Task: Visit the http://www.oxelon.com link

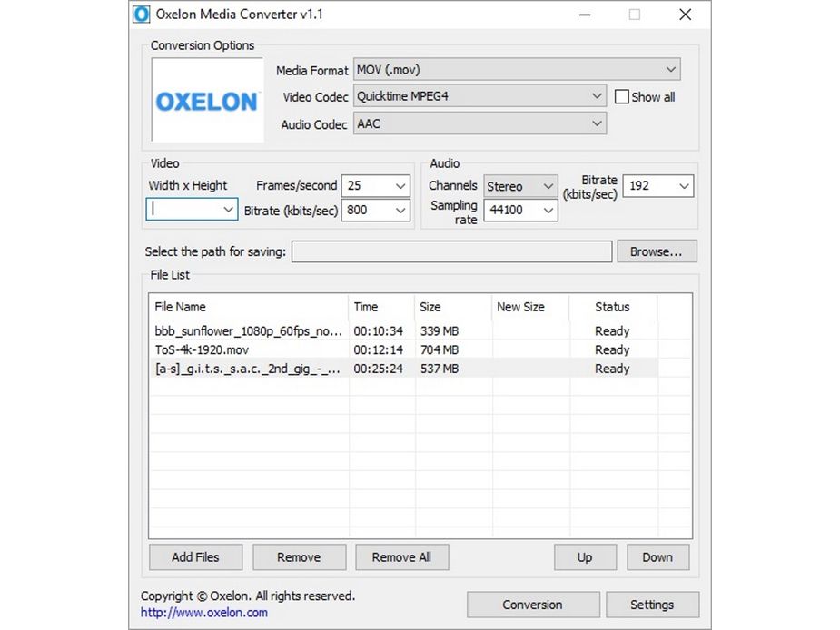Action: coord(203,613)
